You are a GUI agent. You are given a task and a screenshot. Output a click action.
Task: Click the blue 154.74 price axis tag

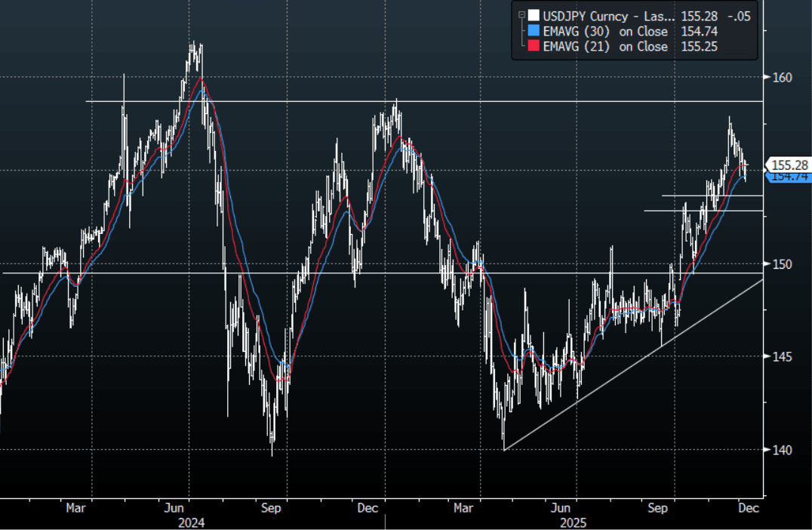point(789,177)
